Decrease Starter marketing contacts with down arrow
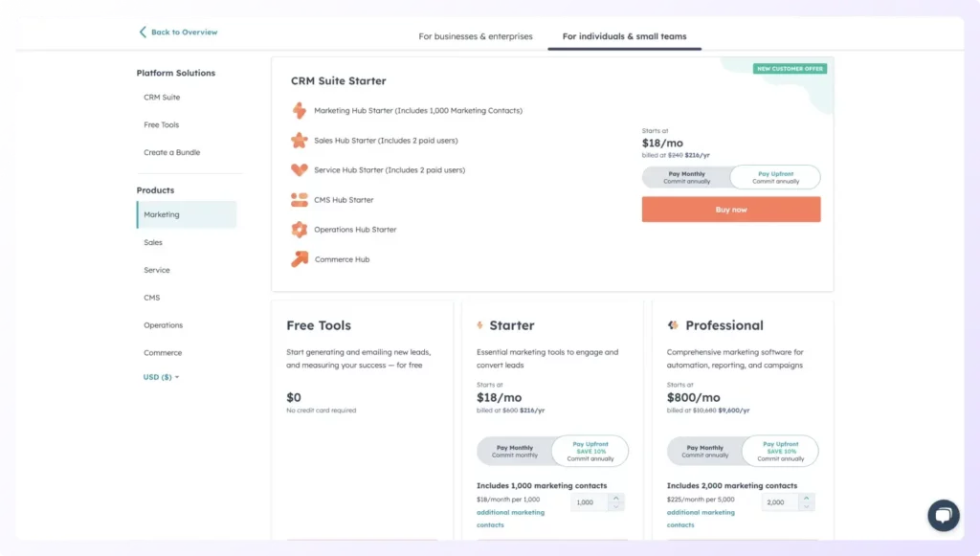 click(616, 506)
